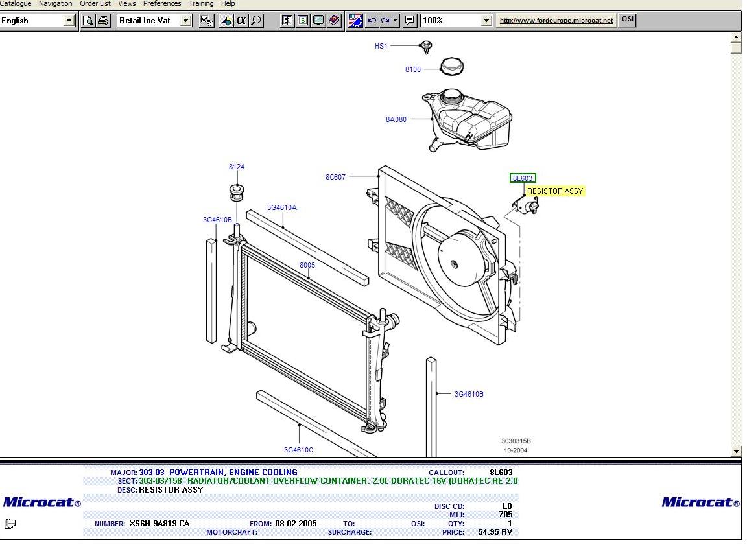Click the checkmark selection icon

point(207,21)
